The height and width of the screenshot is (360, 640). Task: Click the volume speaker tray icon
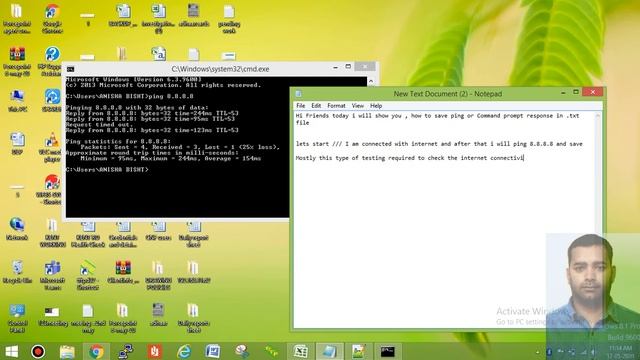(x=593, y=352)
